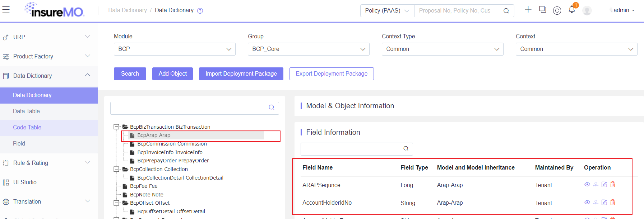The height and width of the screenshot is (219, 644).
Task: Focus the Proposal No search field
Action: (458, 11)
